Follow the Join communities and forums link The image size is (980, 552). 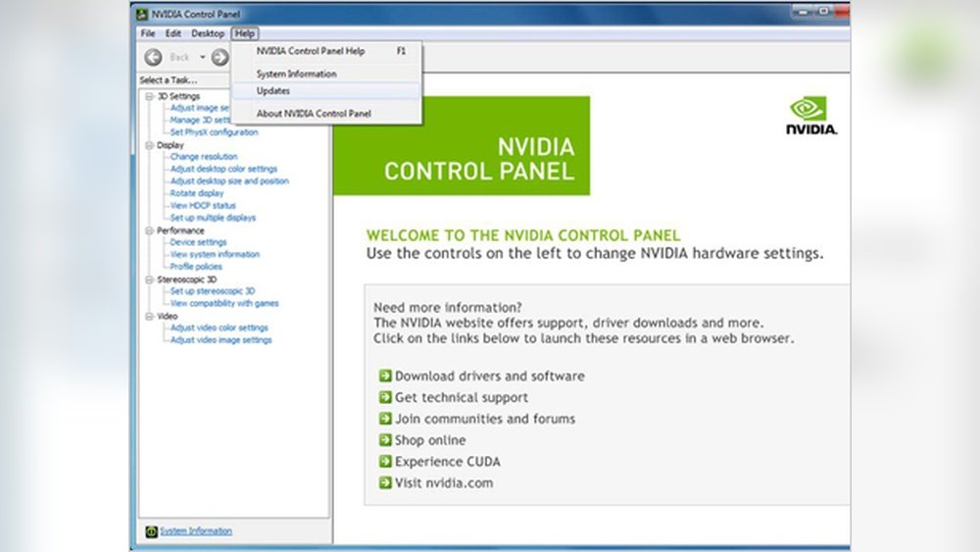point(485,419)
